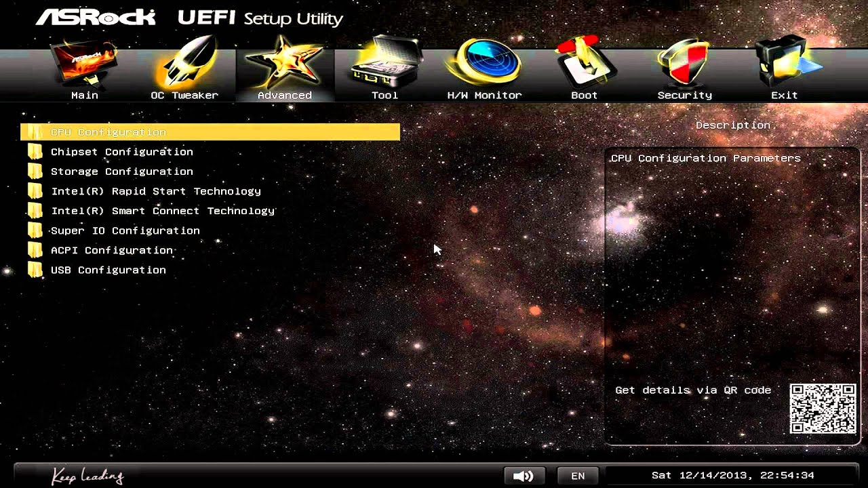Open the EN language selector
Image resolution: width=868 pixels, height=488 pixels.
[x=578, y=475]
